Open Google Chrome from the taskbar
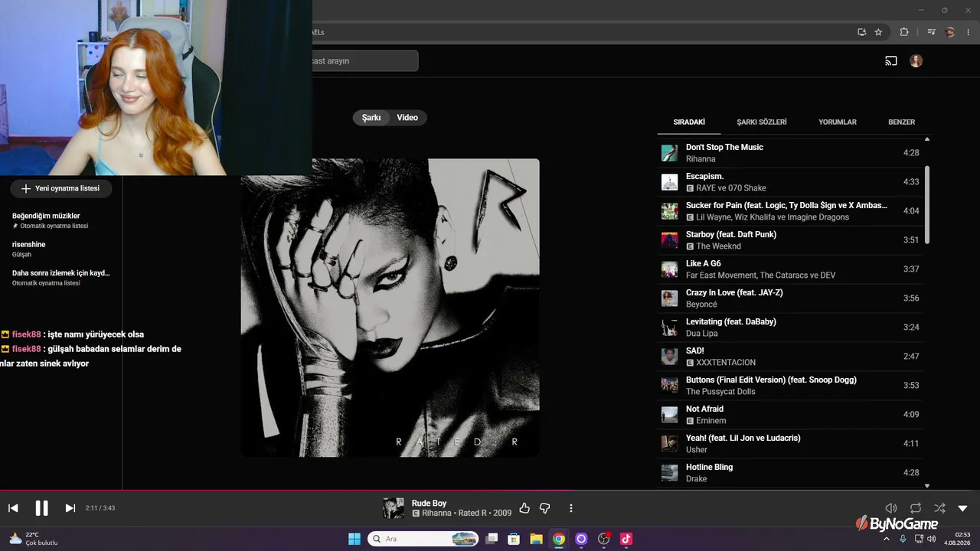 pyautogui.click(x=559, y=539)
